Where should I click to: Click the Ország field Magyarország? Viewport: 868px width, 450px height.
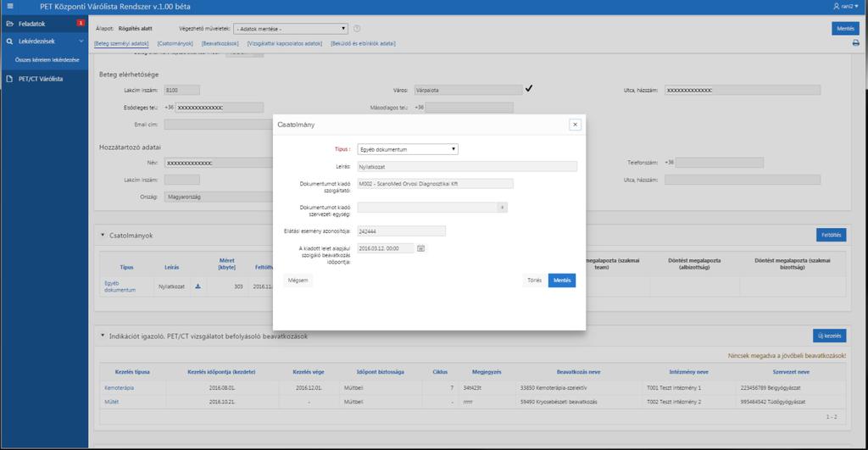(219, 197)
